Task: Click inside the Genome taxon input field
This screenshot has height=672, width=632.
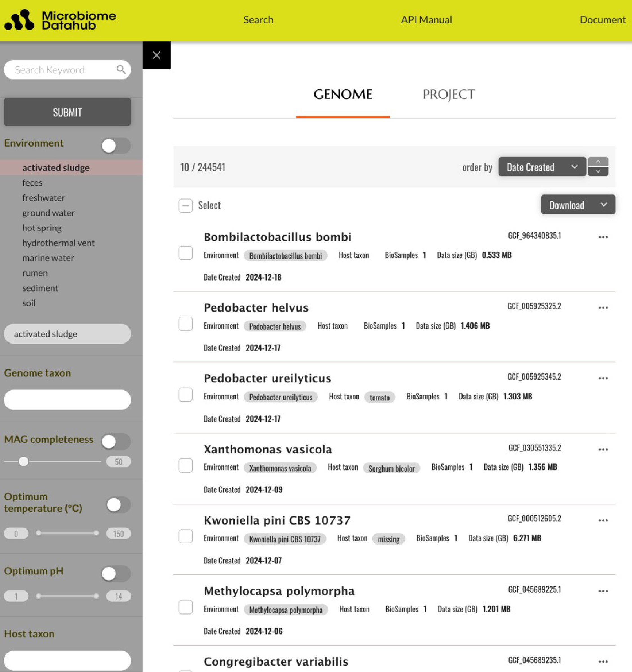Action: coord(67,400)
